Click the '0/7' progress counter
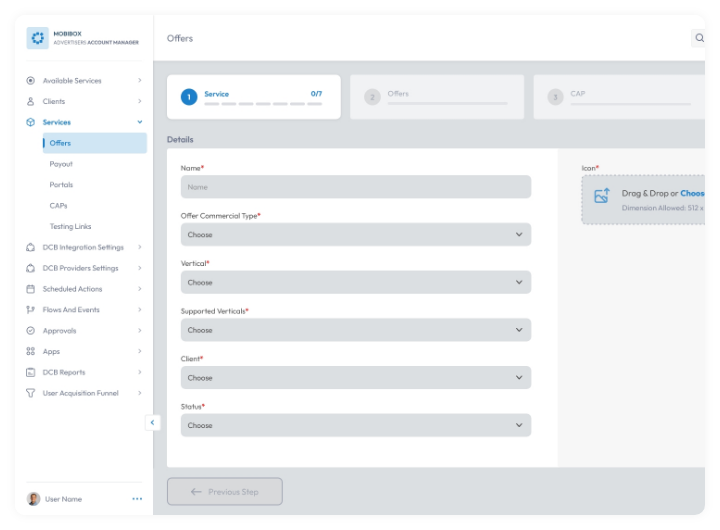Screen dimensions: 720x530 click(x=316, y=94)
